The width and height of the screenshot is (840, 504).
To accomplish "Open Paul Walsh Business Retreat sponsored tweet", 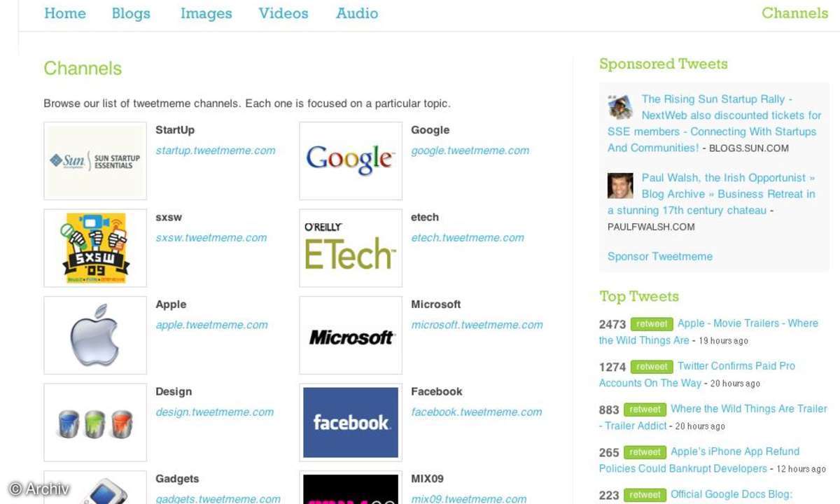I will click(x=711, y=194).
